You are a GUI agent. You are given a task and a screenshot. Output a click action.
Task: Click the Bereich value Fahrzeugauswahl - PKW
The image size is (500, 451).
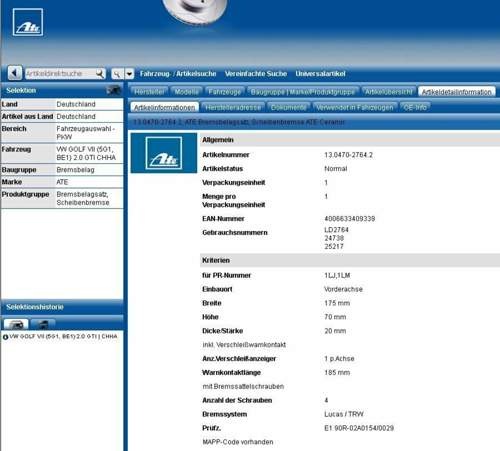click(85, 133)
